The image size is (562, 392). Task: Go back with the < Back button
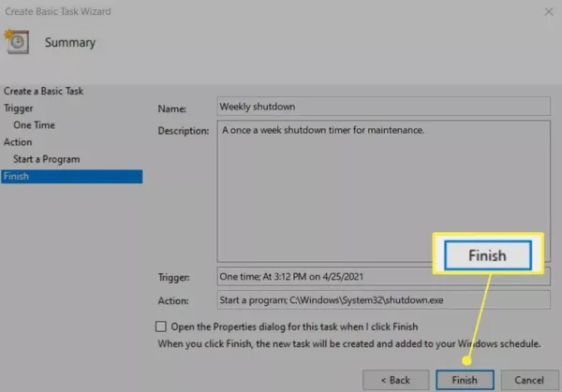click(x=395, y=380)
